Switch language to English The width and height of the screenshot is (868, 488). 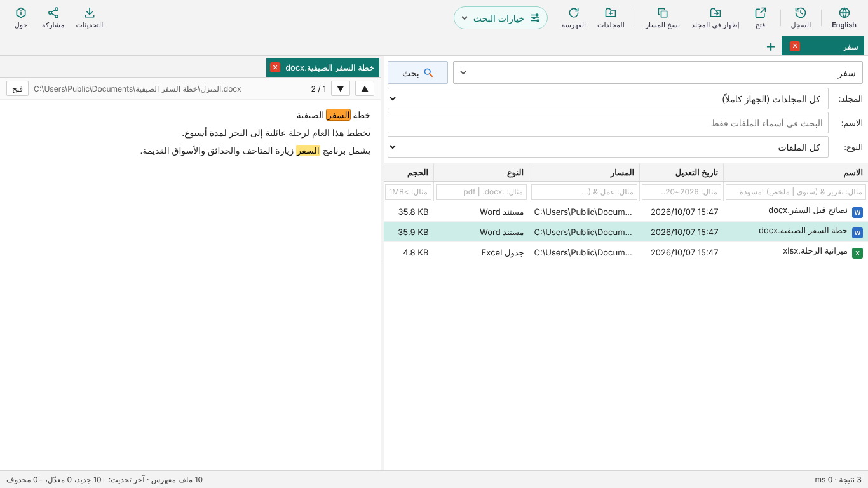[844, 18]
